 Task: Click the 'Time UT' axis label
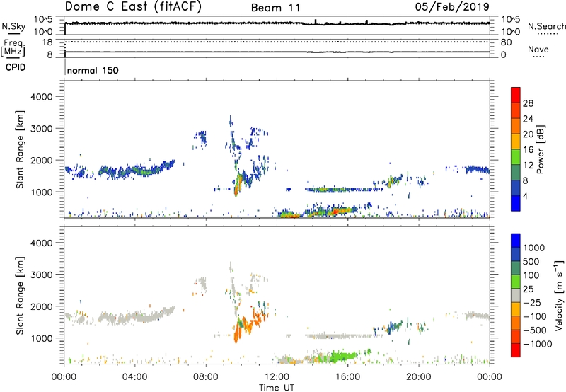click(277, 388)
